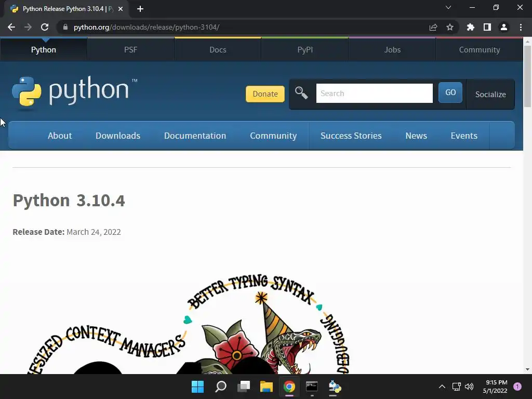This screenshot has width=532, height=399.
Task: Bookmark this page with the star icon
Action: click(x=450, y=27)
